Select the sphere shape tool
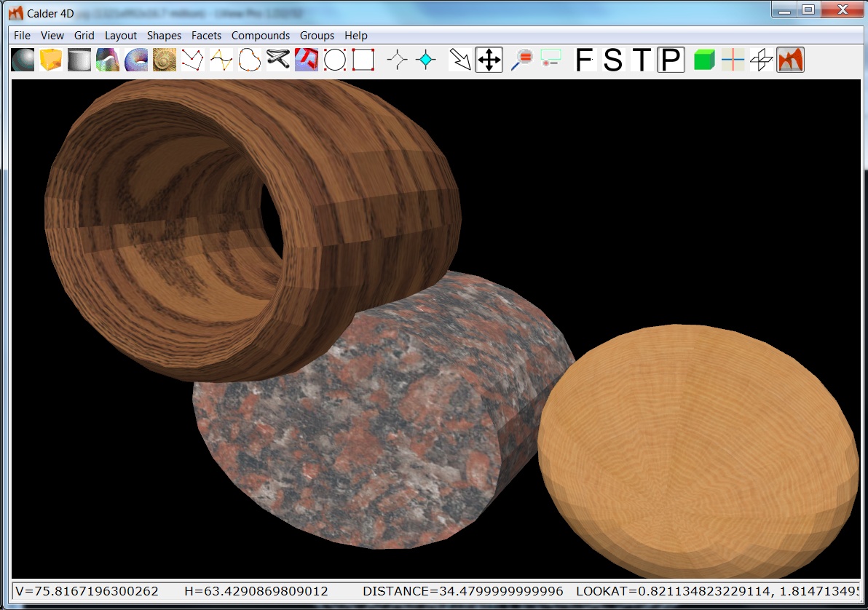Viewport: 868px width, 610px height. pos(23,60)
